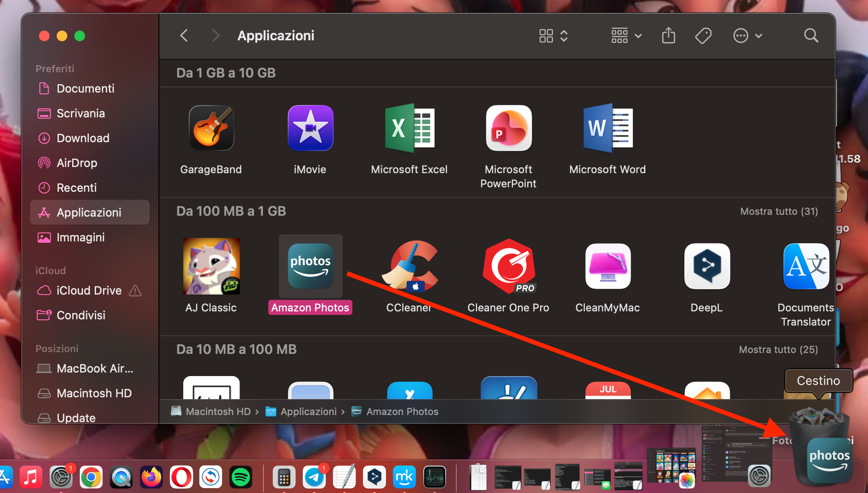Open Scrivania in the sidebar
The image size is (868, 493).
[x=89, y=113]
